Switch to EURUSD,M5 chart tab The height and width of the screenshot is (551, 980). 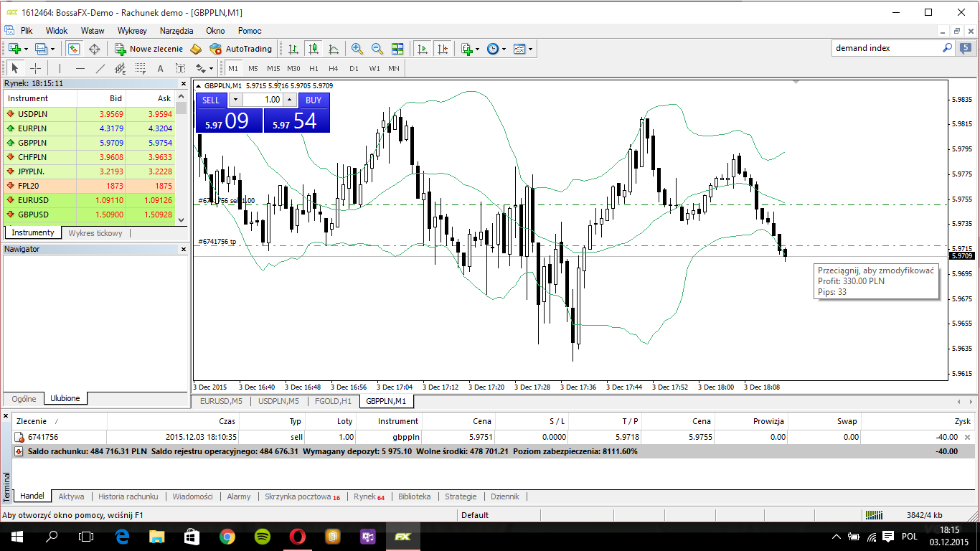pyautogui.click(x=221, y=401)
